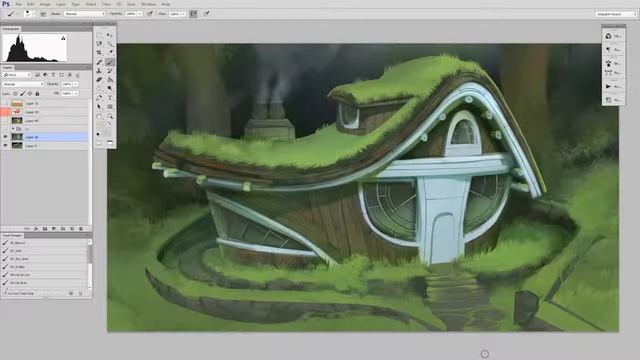Open the Image menu
640x360 pixels.
click(x=45, y=4)
